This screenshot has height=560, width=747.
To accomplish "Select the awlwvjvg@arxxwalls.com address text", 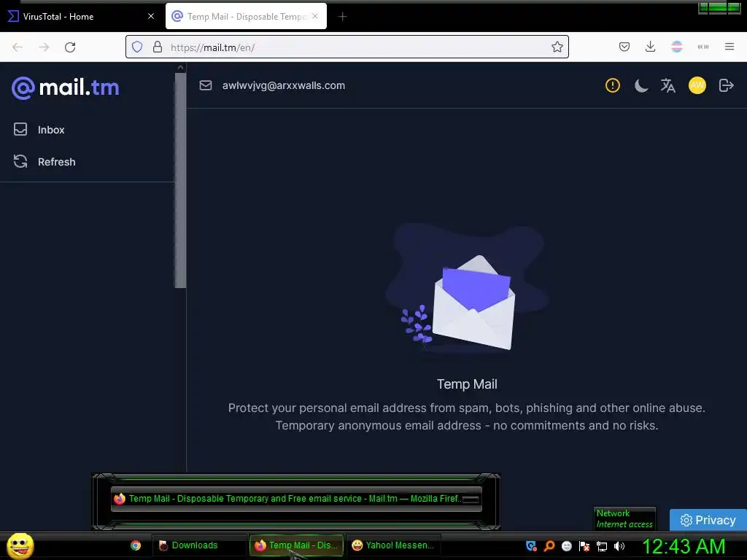I will [284, 86].
